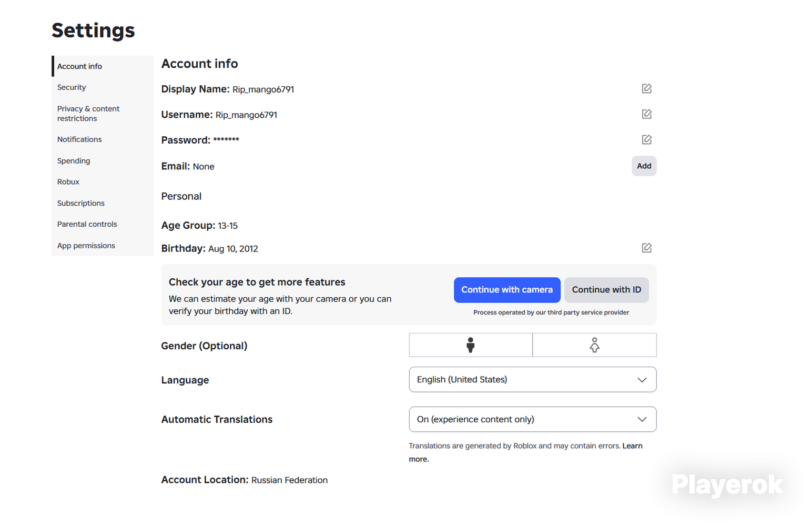This screenshot has height=526, width=812.
Task: Click the Rip_mango6791 display name value
Action: click(263, 89)
